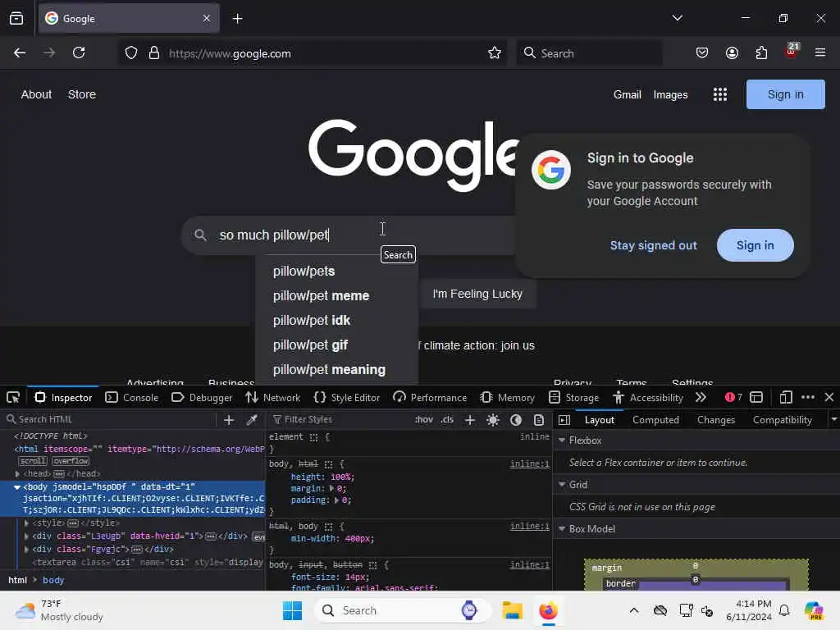Image resolution: width=840 pixels, height=630 pixels.
Task: Open the extensions puzzle icon
Action: pos(761,53)
